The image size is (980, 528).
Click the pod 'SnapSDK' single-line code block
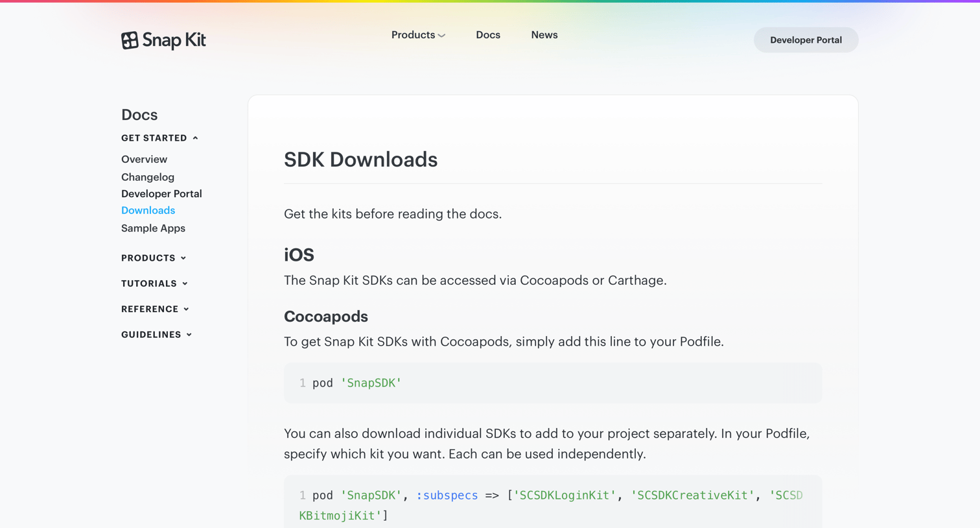coord(553,383)
